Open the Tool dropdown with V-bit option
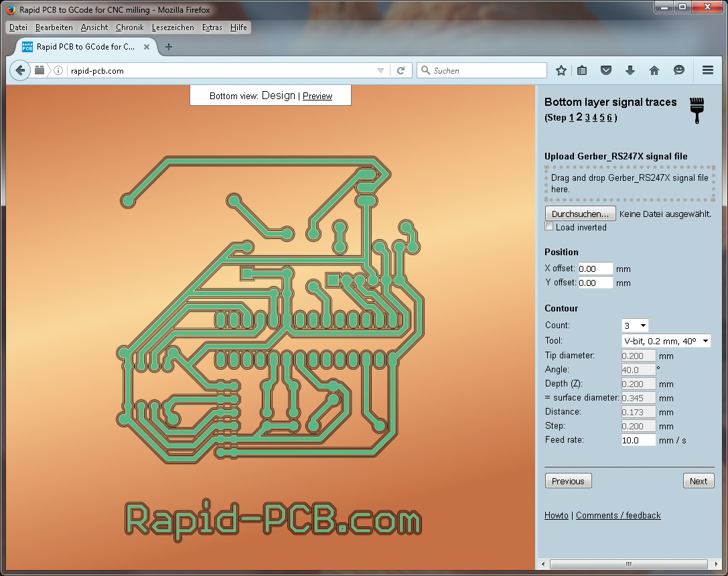 tap(666, 341)
